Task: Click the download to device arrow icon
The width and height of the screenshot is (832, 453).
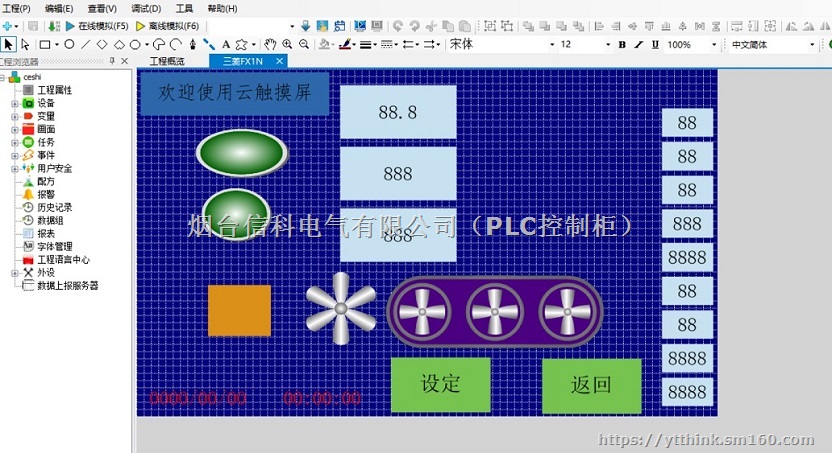Action: click(x=305, y=26)
